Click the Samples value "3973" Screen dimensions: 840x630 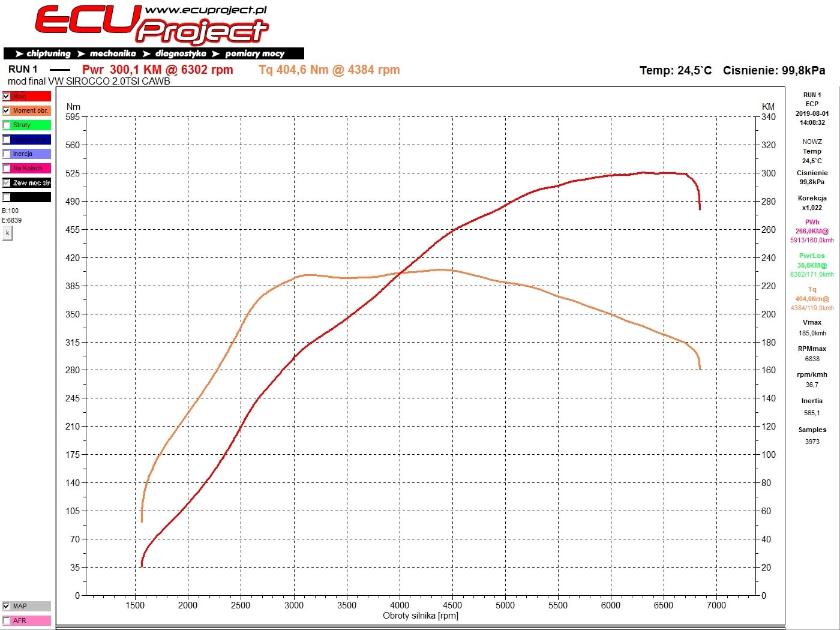click(x=812, y=442)
